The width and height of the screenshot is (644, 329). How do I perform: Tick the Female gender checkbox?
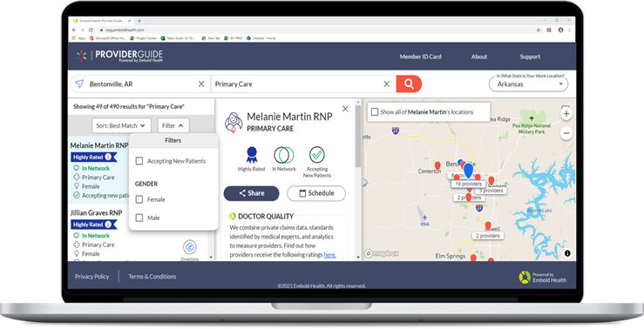point(139,199)
